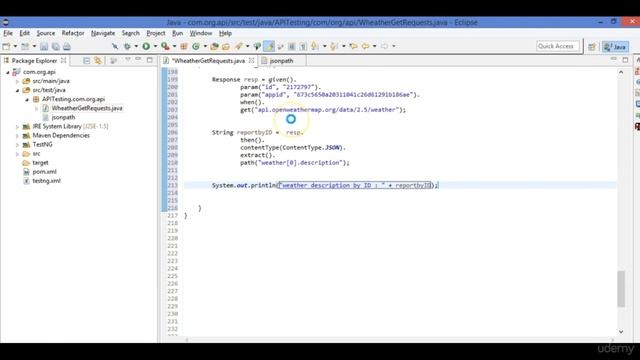Screen dimensions: 640x360
Task: Select testng.xml in Package Explorer
Action: [47, 181]
